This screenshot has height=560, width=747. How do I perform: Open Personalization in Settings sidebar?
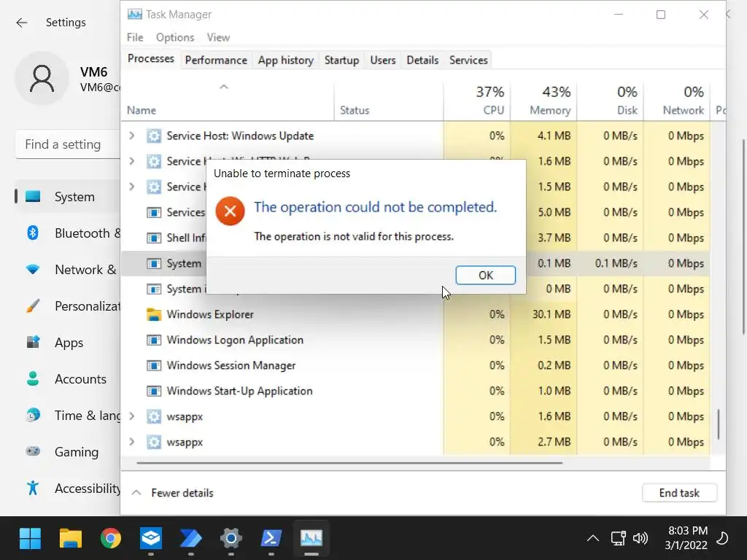click(67, 306)
